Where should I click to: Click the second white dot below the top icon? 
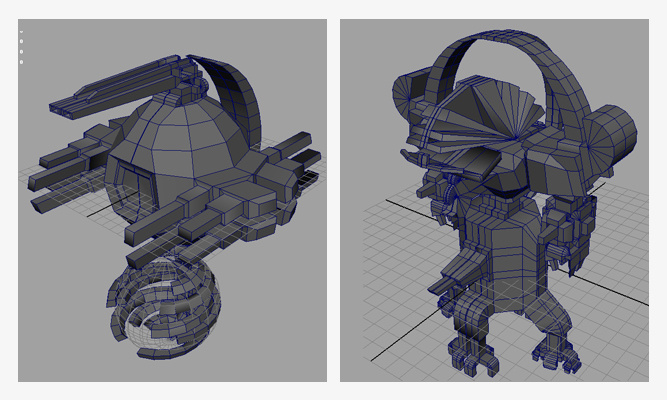pos(21,41)
